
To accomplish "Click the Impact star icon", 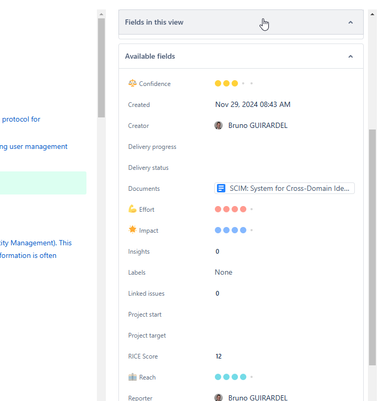I will 132,230.
